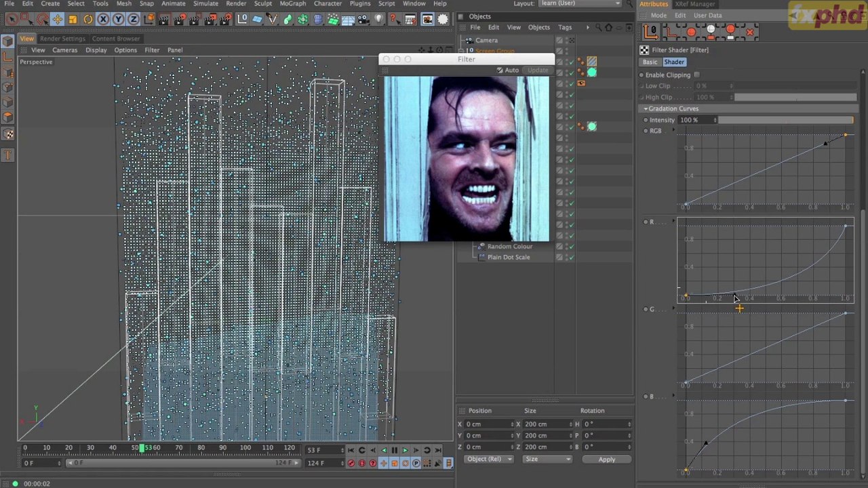Screen dimensions: 868x488
Task: Toggle the X axis lock
Action: tap(103, 19)
